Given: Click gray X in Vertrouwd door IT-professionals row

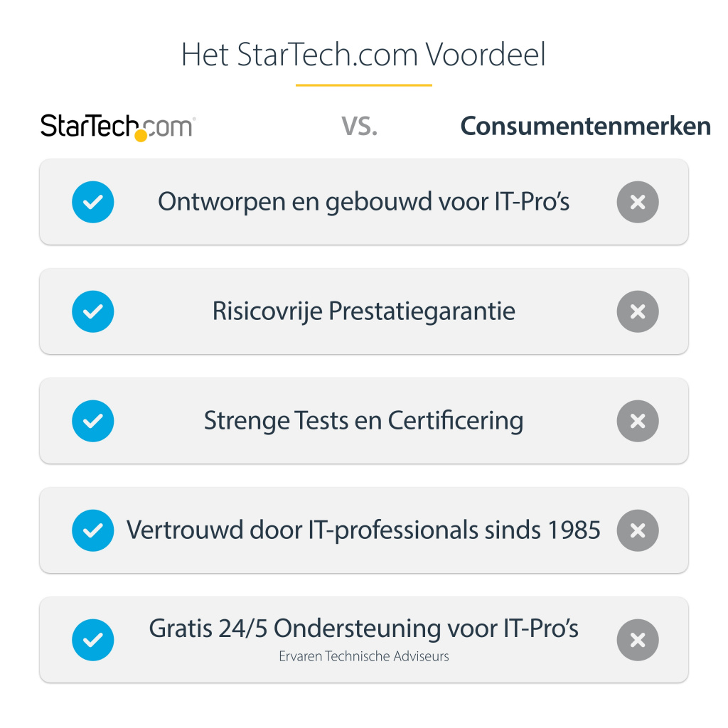Looking at the screenshot, I should [x=638, y=530].
